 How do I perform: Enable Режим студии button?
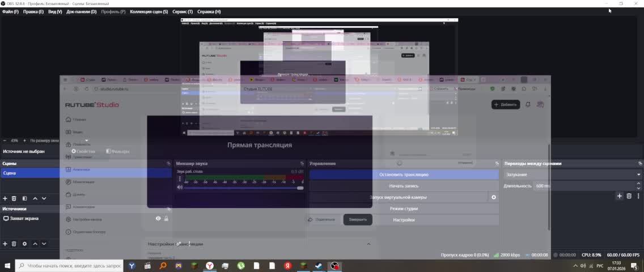coord(404,209)
